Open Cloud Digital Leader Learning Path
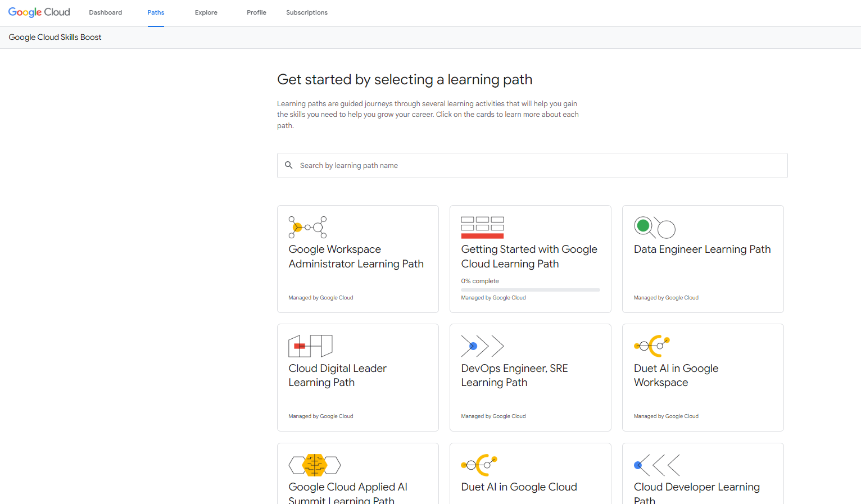 pos(358,378)
